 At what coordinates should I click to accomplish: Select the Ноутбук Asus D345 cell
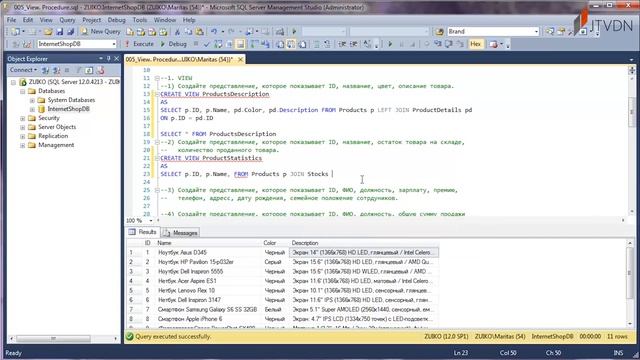pyautogui.click(x=208, y=252)
